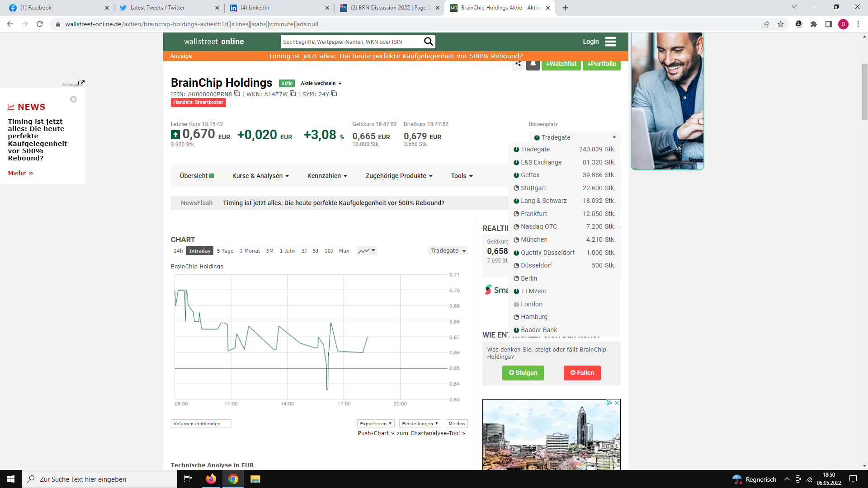This screenshot has height=488, width=868.
Task: Choose Frankfurt from exchange list
Action: [x=564, y=214]
